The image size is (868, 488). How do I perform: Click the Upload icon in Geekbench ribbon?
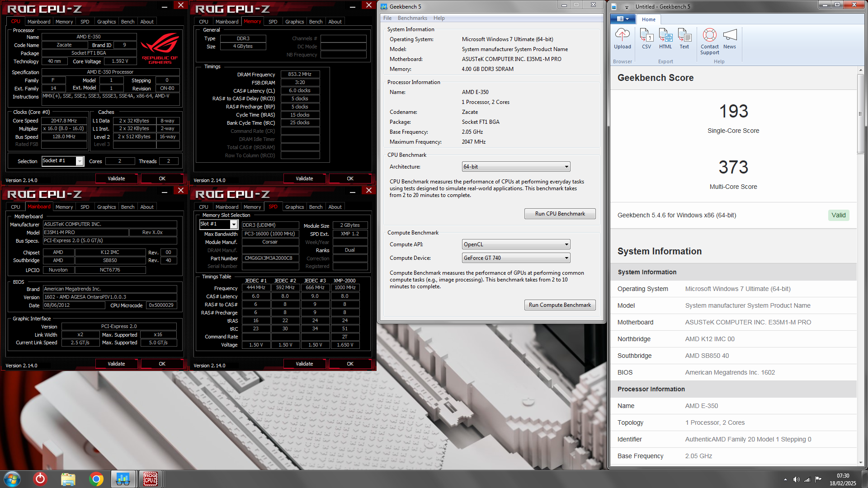pyautogui.click(x=622, y=38)
